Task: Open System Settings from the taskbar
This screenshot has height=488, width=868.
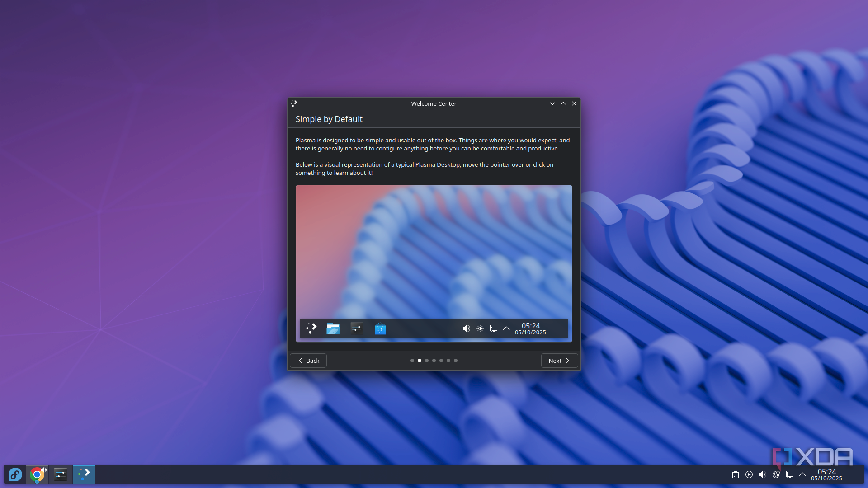Action: pyautogui.click(x=61, y=474)
